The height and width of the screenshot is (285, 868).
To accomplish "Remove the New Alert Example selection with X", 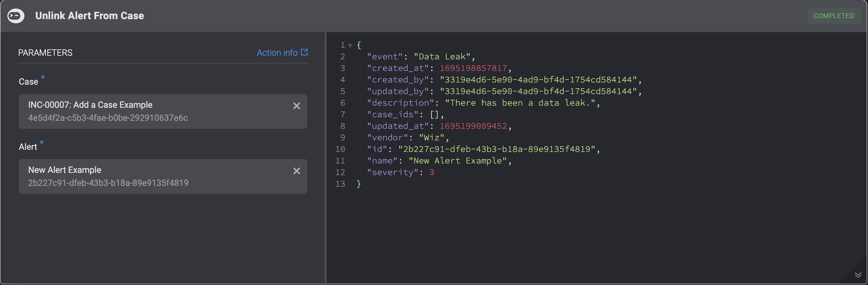I will (x=297, y=171).
